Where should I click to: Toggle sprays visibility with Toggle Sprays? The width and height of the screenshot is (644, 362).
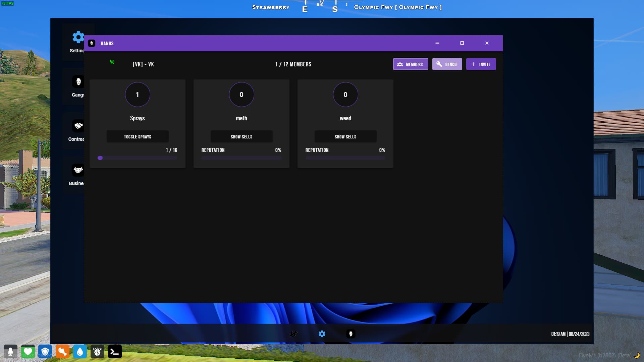138,137
